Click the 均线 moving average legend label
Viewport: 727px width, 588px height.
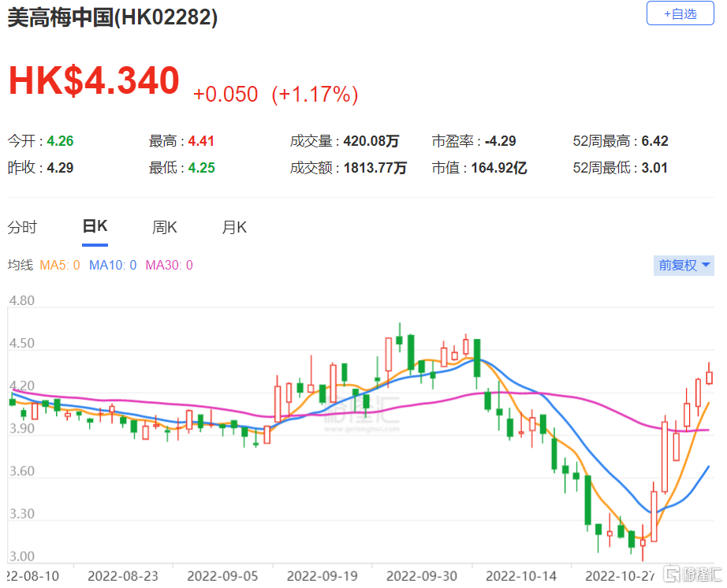21,265
